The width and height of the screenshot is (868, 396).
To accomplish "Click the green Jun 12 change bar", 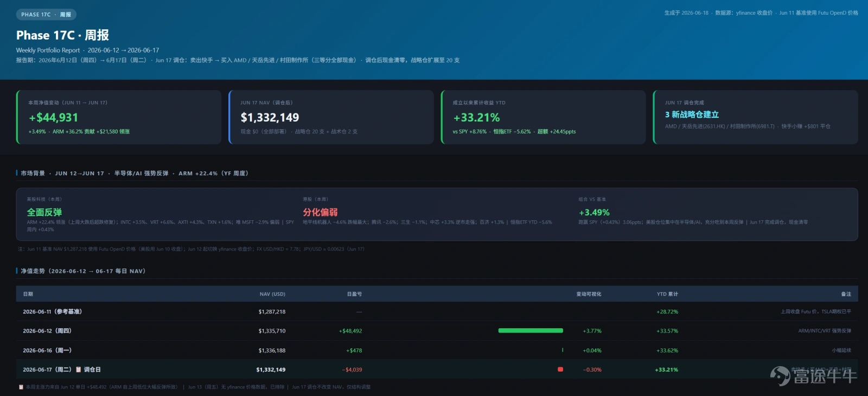I will [531, 330].
